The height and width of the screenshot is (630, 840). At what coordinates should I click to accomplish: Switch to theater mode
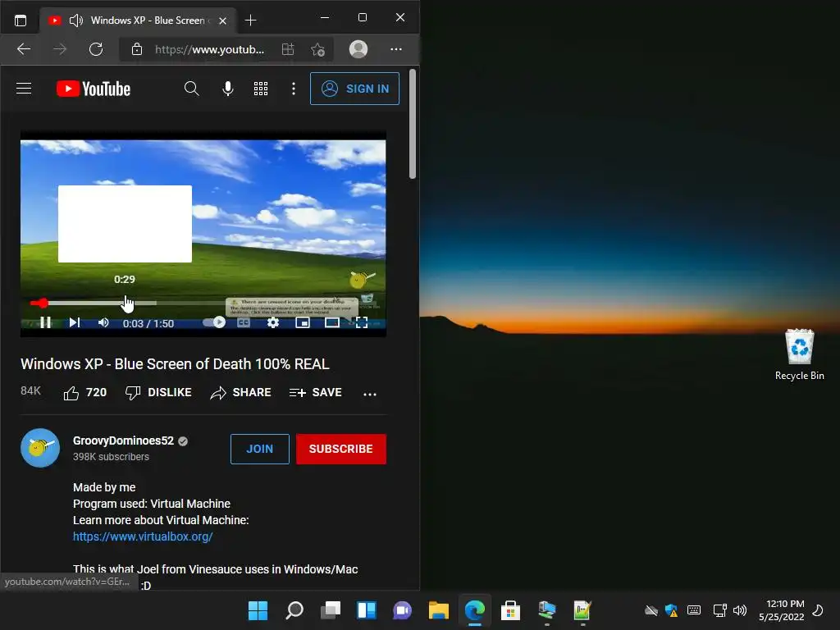(332, 322)
